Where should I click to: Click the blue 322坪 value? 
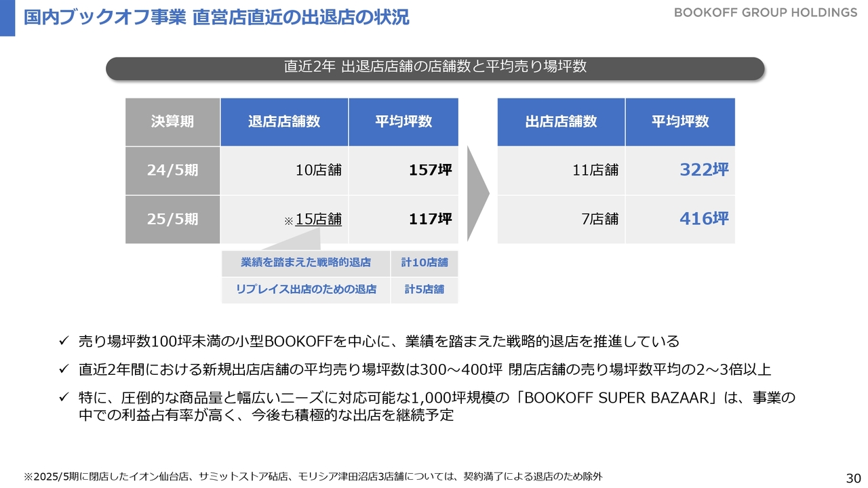(x=704, y=170)
